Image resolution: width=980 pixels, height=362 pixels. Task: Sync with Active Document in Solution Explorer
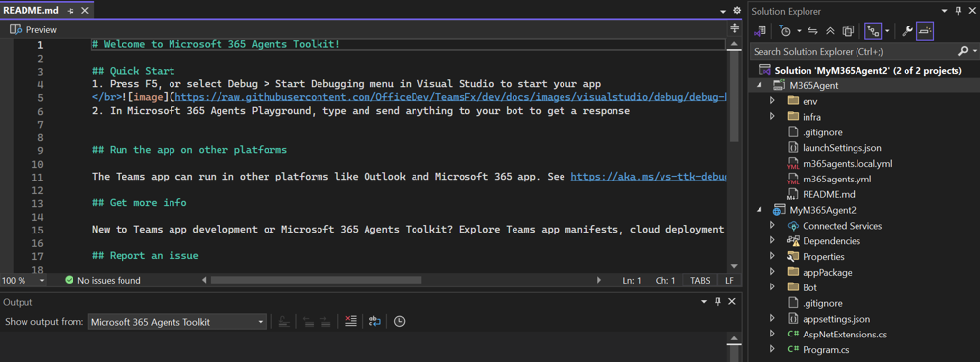(x=813, y=30)
